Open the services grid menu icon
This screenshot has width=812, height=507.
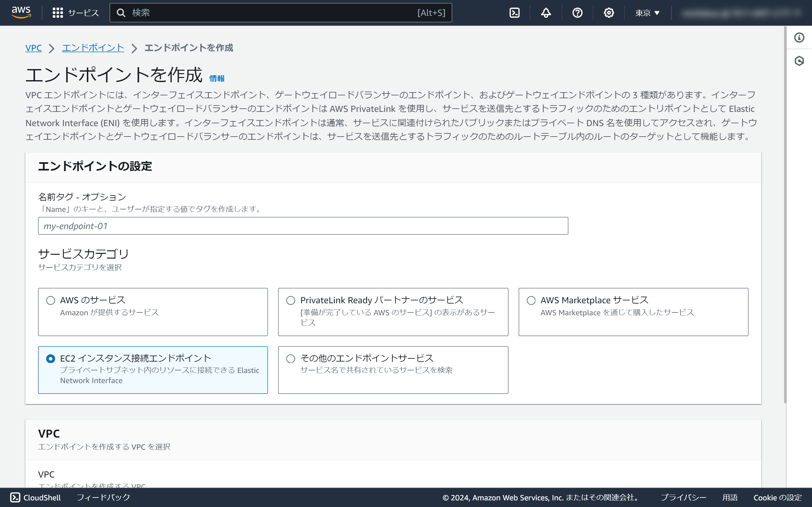click(x=58, y=13)
